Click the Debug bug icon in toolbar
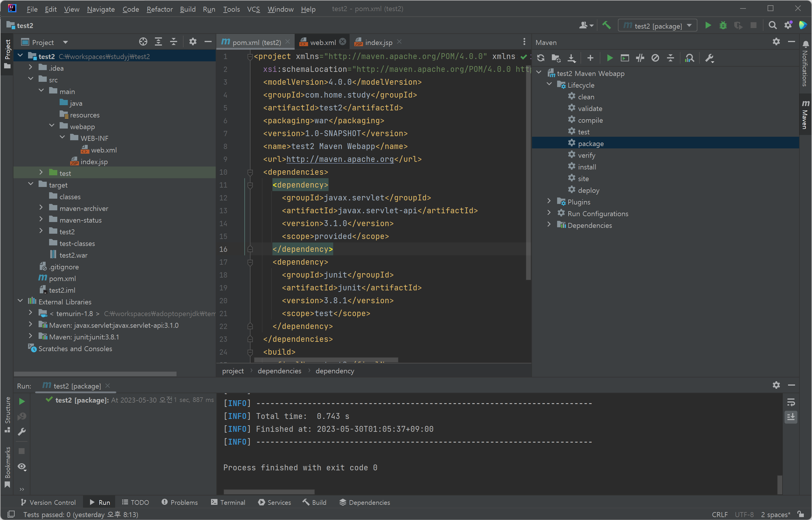This screenshot has height=520, width=812. click(723, 25)
